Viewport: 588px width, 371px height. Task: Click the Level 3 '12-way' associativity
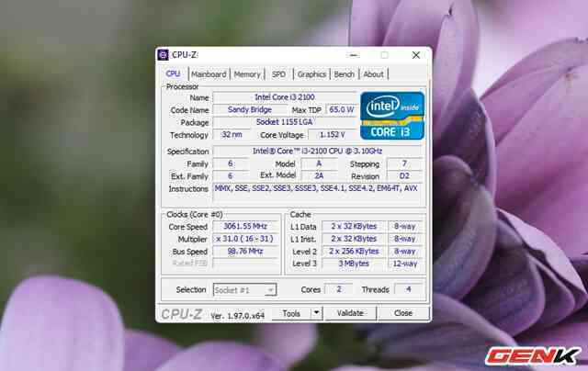pos(405,264)
